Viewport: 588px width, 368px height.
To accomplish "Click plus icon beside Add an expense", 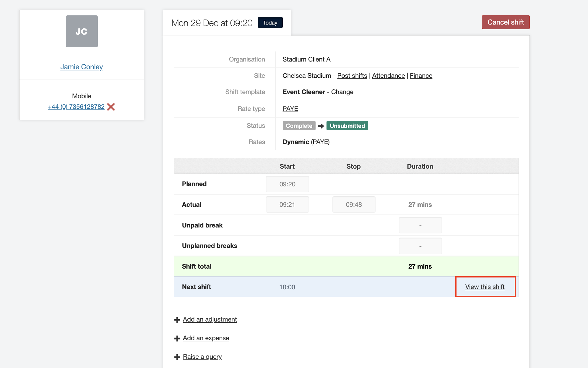I will pos(177,338).
